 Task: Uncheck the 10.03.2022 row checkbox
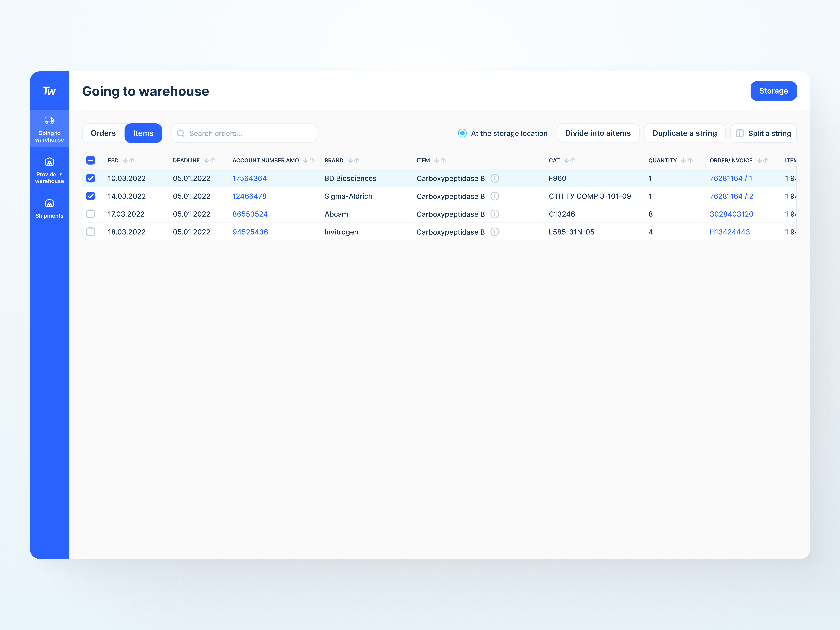pyautogui.click(x=91, y=178)
